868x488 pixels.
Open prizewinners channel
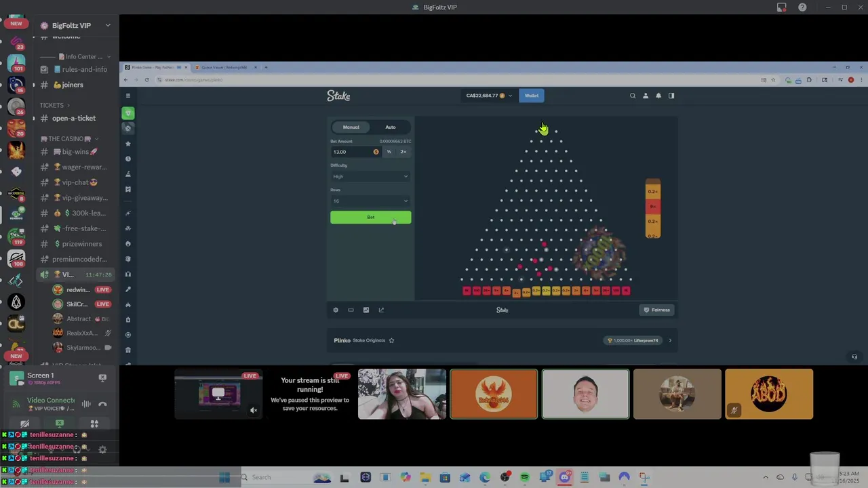tap(75, 244)
